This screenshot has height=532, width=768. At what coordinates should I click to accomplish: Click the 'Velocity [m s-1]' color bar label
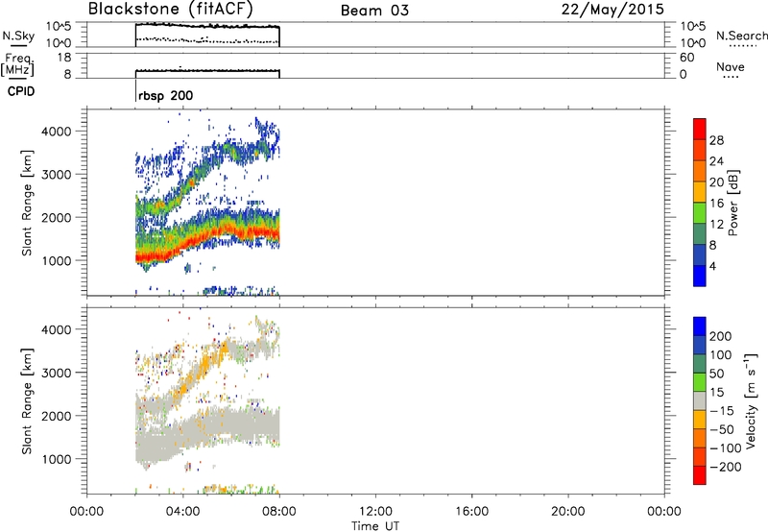(x=752, y=401)
